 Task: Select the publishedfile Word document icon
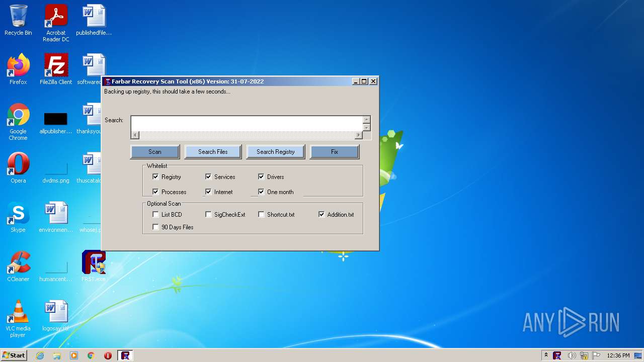click(x=94, y=20)
